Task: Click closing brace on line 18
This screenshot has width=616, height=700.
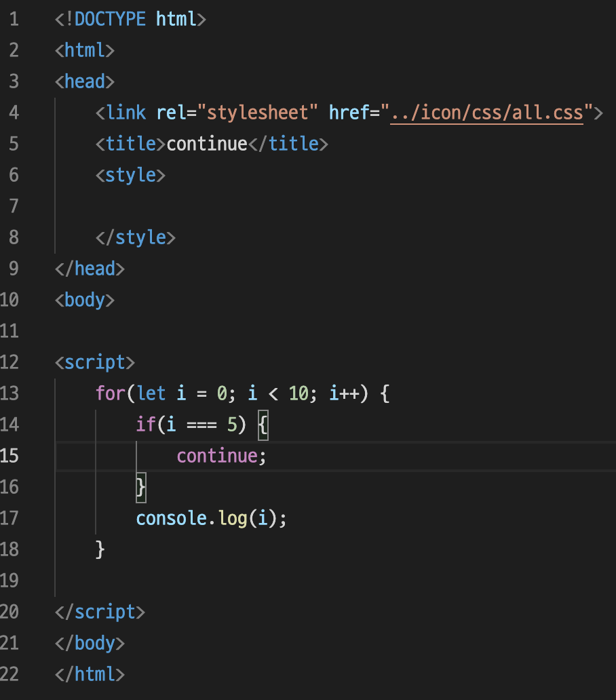Action: pos(100,549)
